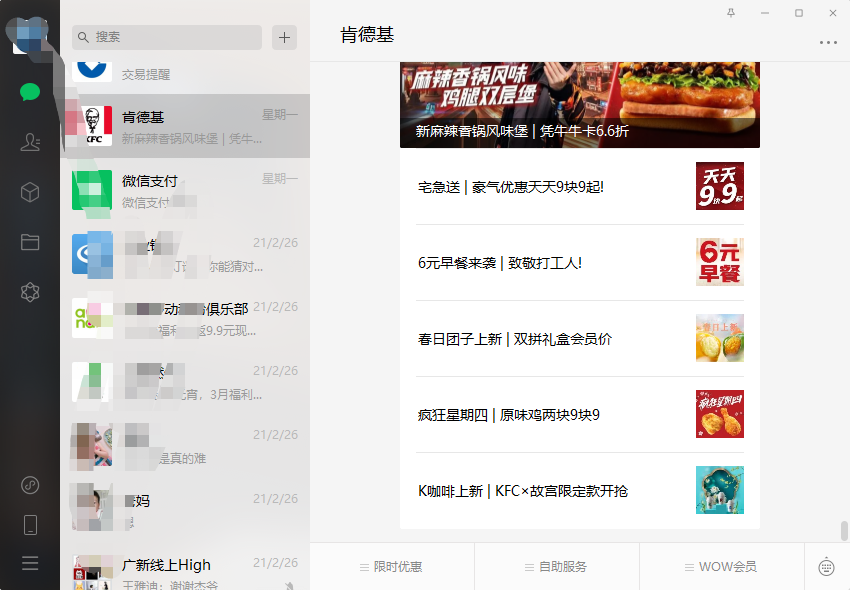Click the KFC avatar in chat list
The height and width of the screenshot is (590, 850).
[92, 126]
